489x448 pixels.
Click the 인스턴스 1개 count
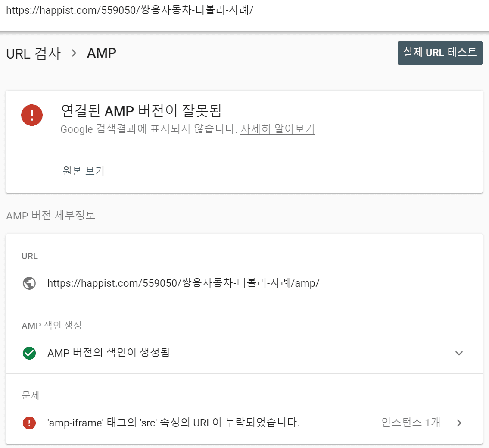(411, 423)
